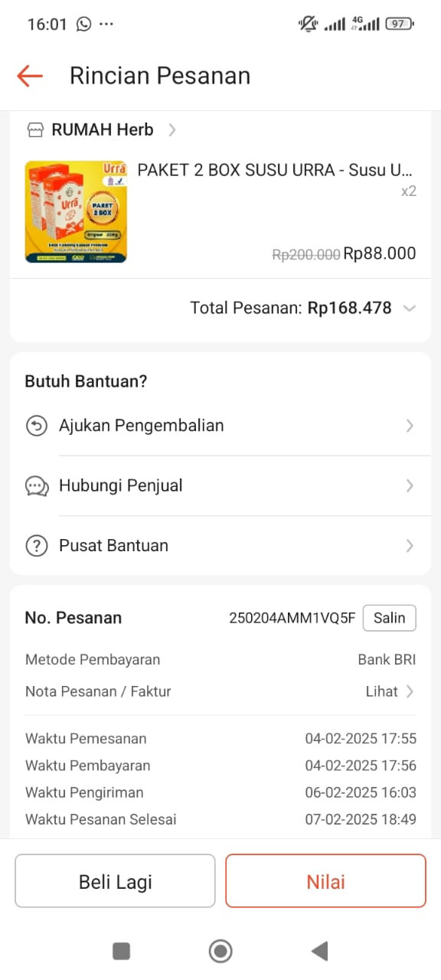The height and width of the screenshot is (980, 441).
Task: Tap the Android recent apps square
Action: coord(121,951)
